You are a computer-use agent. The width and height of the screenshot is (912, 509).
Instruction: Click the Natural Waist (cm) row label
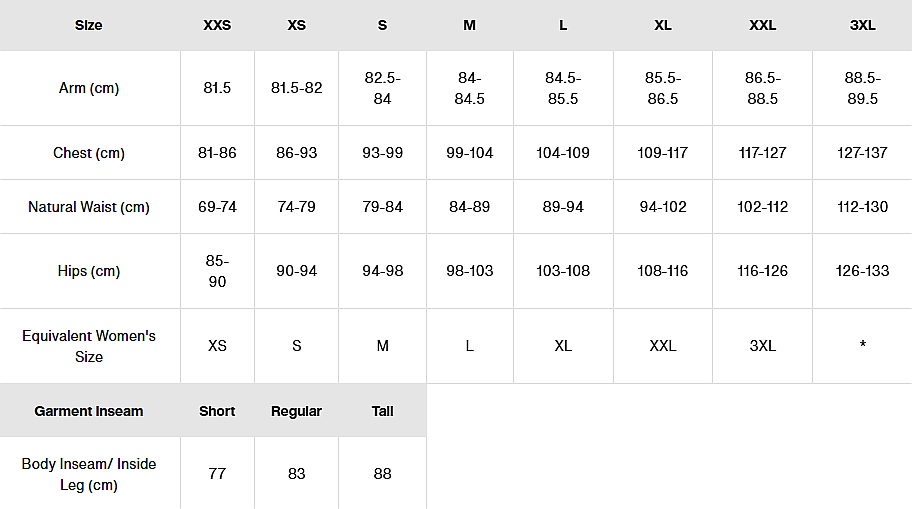point(89,207)
